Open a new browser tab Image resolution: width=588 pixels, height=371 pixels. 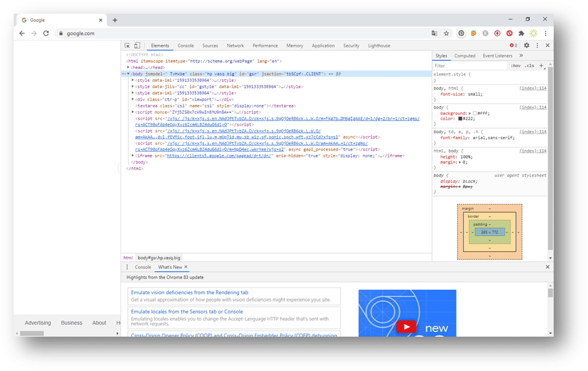115,20
